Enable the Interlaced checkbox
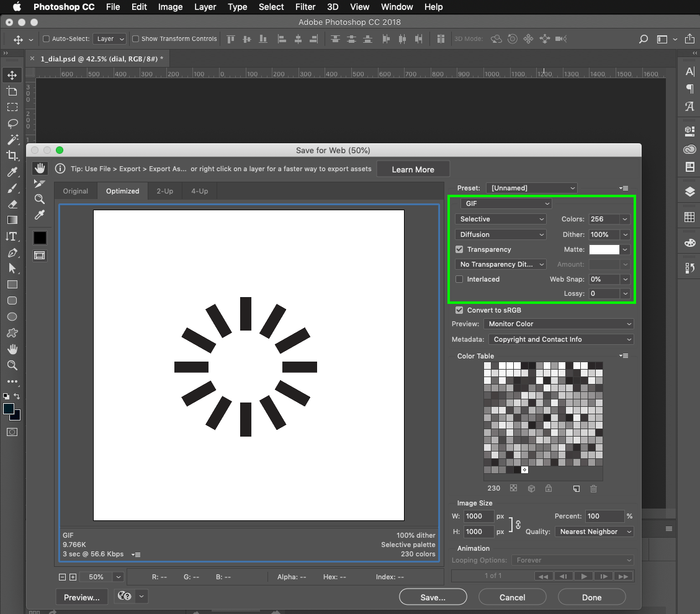The height and width of the screenshot is (614, 700). pos(459,279)
